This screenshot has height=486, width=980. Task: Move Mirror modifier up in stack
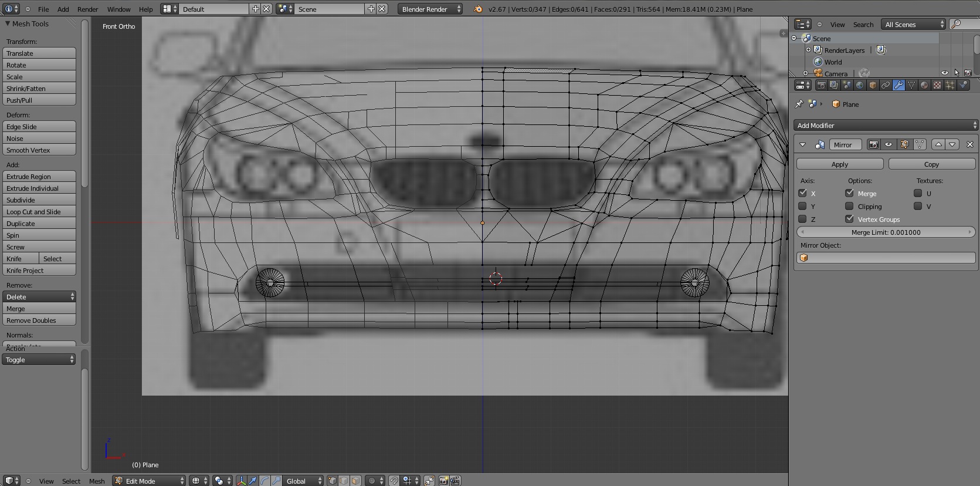938,144
